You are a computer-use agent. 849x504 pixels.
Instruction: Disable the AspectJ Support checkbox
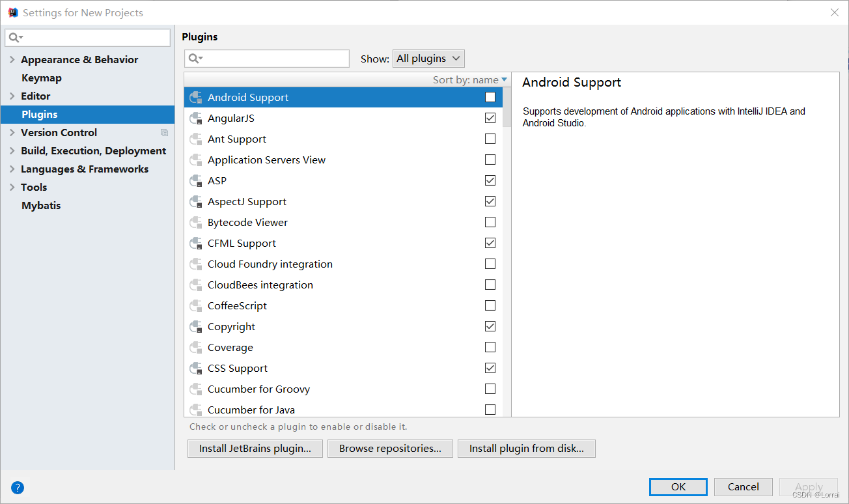490,202
